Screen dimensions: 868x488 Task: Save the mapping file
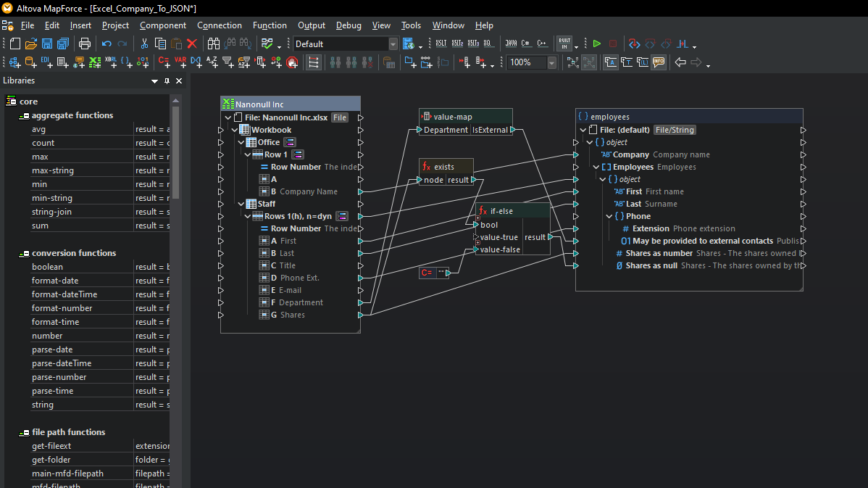point(47,44)
